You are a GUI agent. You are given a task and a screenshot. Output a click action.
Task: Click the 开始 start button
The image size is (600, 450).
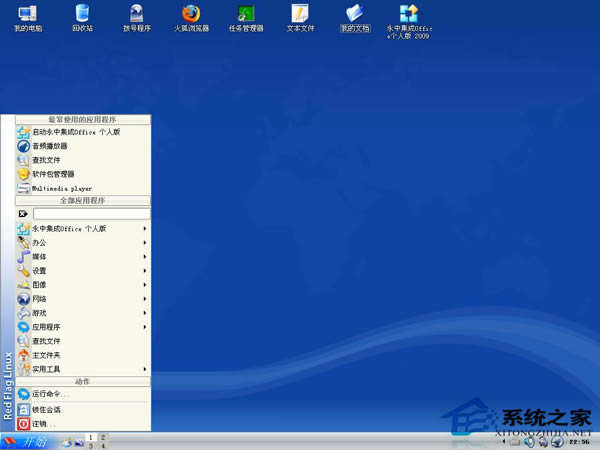click(x=27, y=442)
